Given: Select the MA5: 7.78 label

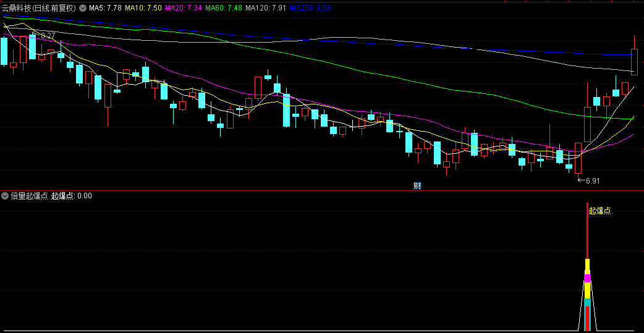Looking at the screenshot, I should pyautogui.click(x=106, y=8).
